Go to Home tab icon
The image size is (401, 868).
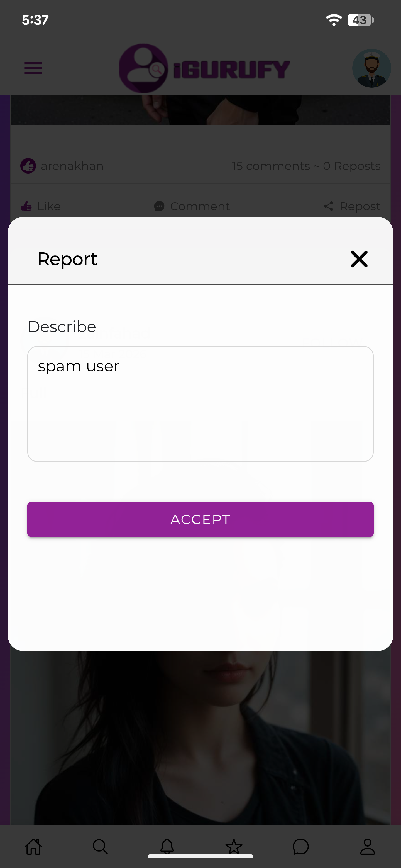click(x=33, y=846)
